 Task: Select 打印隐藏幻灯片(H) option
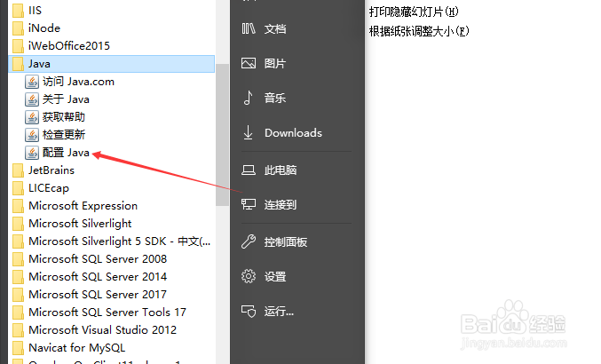414,12
